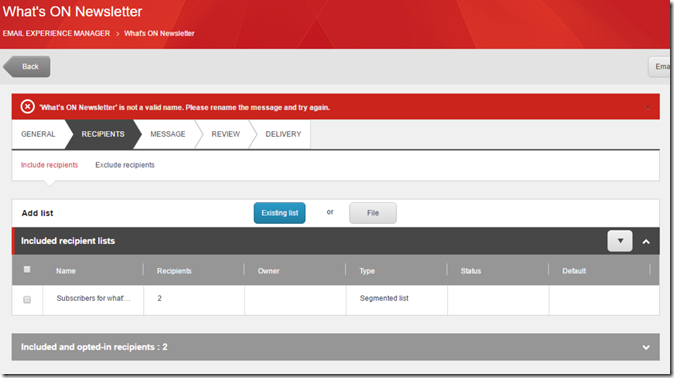The height and width of the screenshot is (378, 674).
Task: Click the error X icon in alert
Action: click(28, 107)
